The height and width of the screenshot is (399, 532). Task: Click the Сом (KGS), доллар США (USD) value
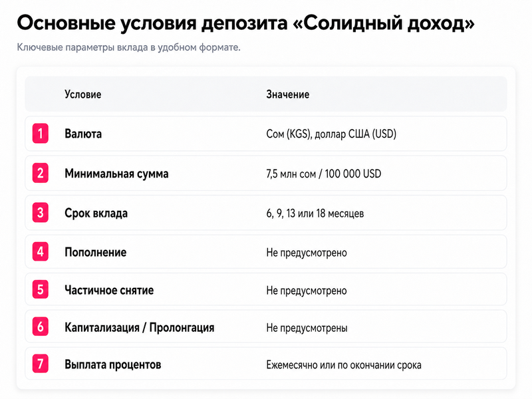pos(331,134)
